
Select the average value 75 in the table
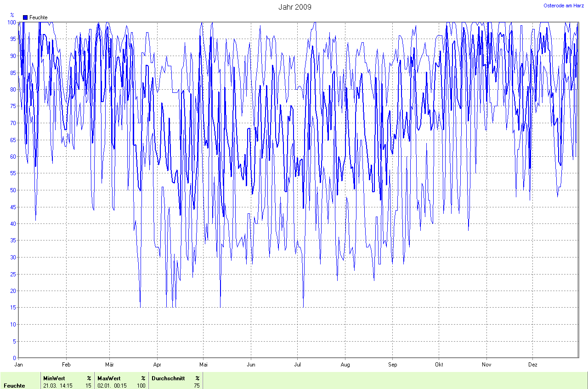click(197, 386)
